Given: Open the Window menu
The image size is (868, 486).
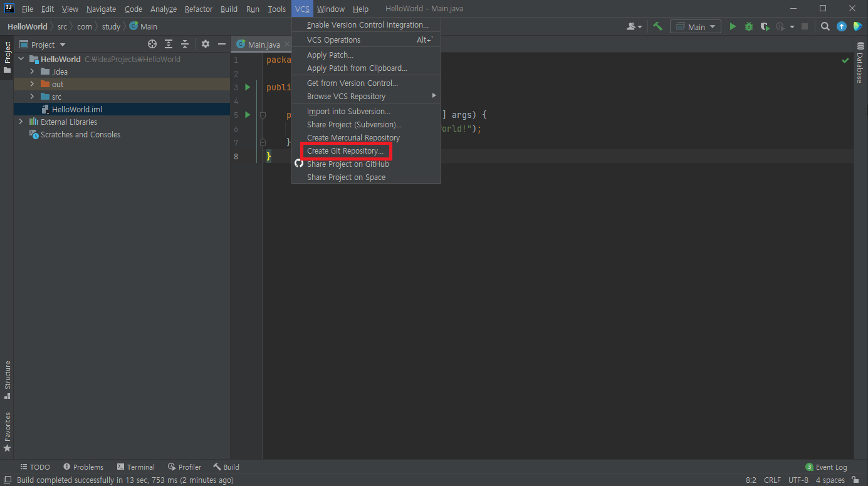Looking at the screenshot, I should click(x=331, y=9).
